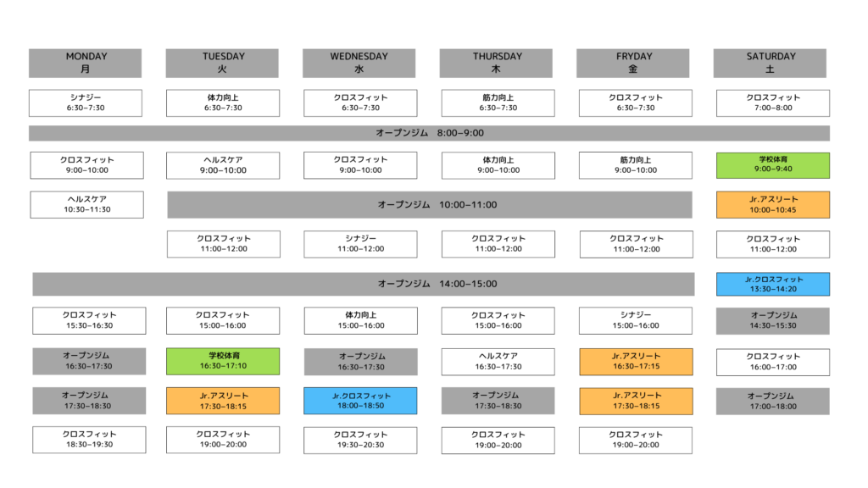This screenshot has width=868, height=488.
Task: Select Saturday's Jr.アスリート 10:00~10:45 class
Action: [x=772, y=204]
